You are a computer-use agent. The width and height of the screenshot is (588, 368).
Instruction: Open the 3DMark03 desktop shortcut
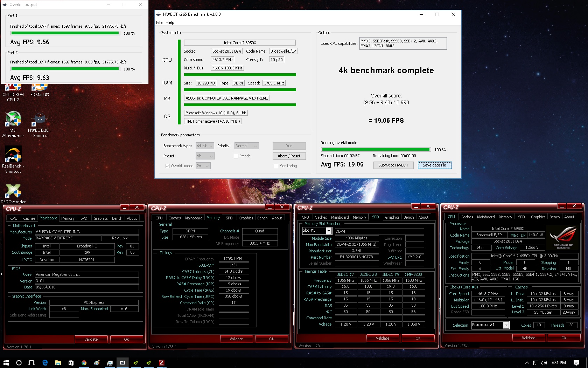point(40,91)
